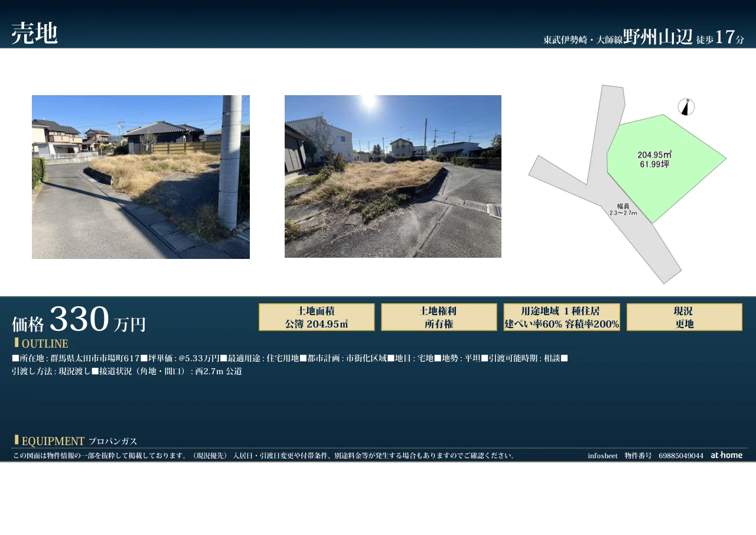Click the 用途地域 1種住居 box

coord(561,317)
